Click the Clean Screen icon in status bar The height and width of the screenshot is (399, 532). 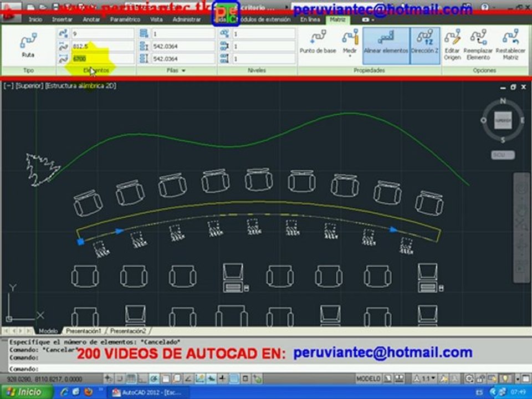tap(527, 378)
